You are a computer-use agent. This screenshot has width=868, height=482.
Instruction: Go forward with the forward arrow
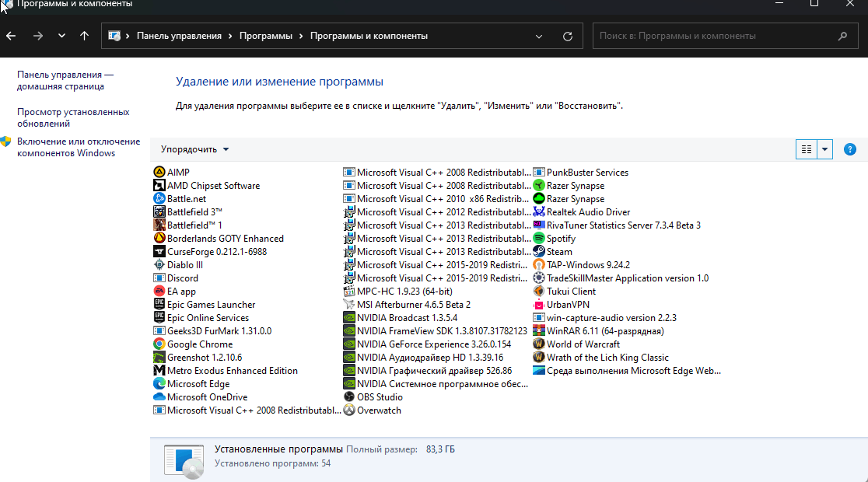pos(37,36)
